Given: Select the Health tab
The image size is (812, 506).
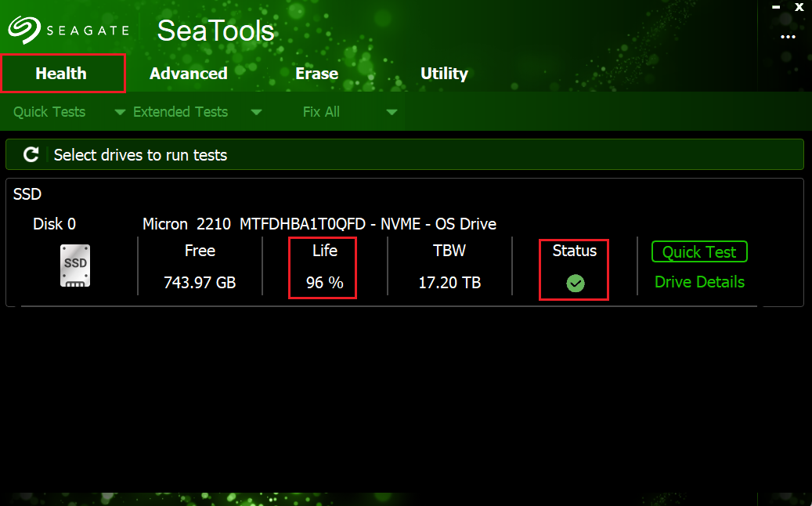Looking at the screenshot, I should point(60,73).
